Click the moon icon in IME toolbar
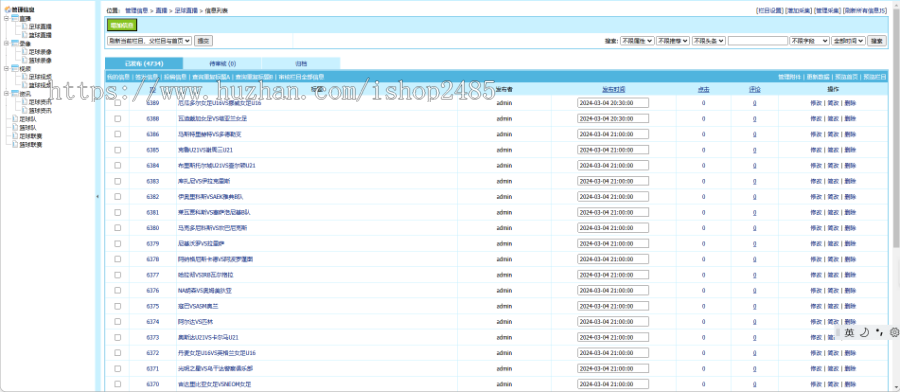Image resolution: width=900 pixels, height=392 pixels. click(864, 332)
